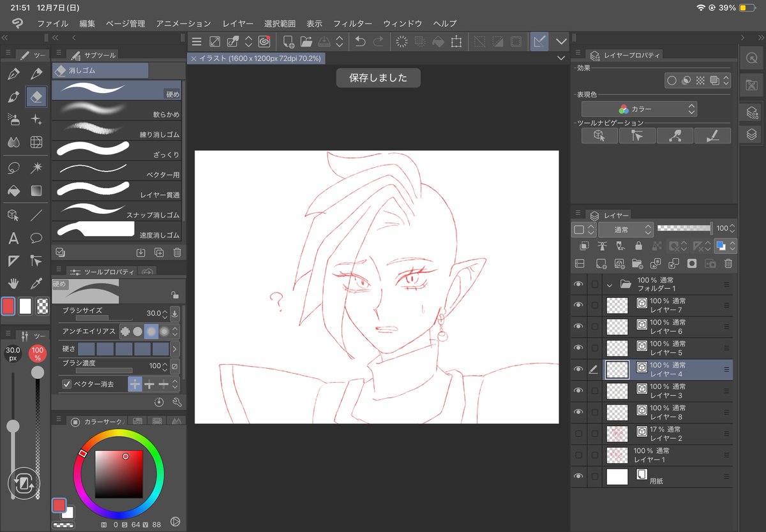The image size is (766, 532).
Task: Choose the 軟らかめ eraser sub tool
Action: (x=117, y=110)
